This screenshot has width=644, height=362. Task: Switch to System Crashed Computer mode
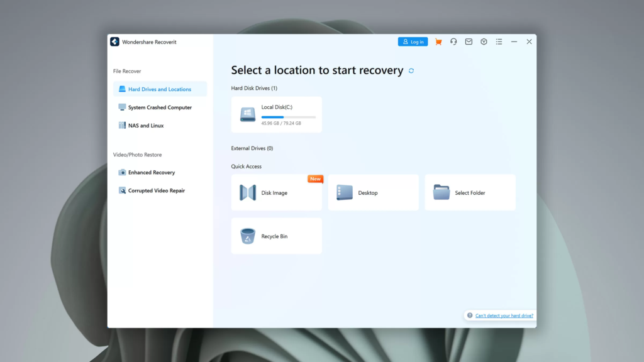(159, 107)
